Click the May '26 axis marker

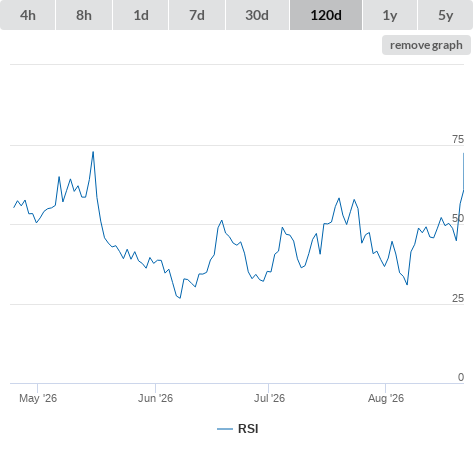(x=38, y=398)
